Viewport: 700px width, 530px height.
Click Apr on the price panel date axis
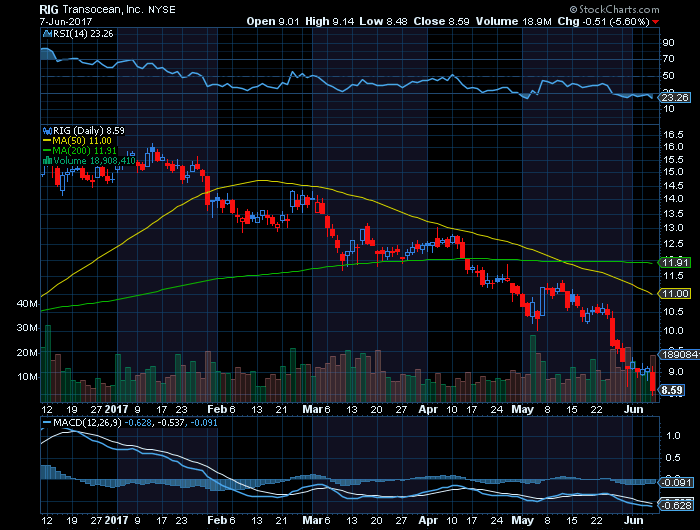pyautogui.click(x=428, y=409)
